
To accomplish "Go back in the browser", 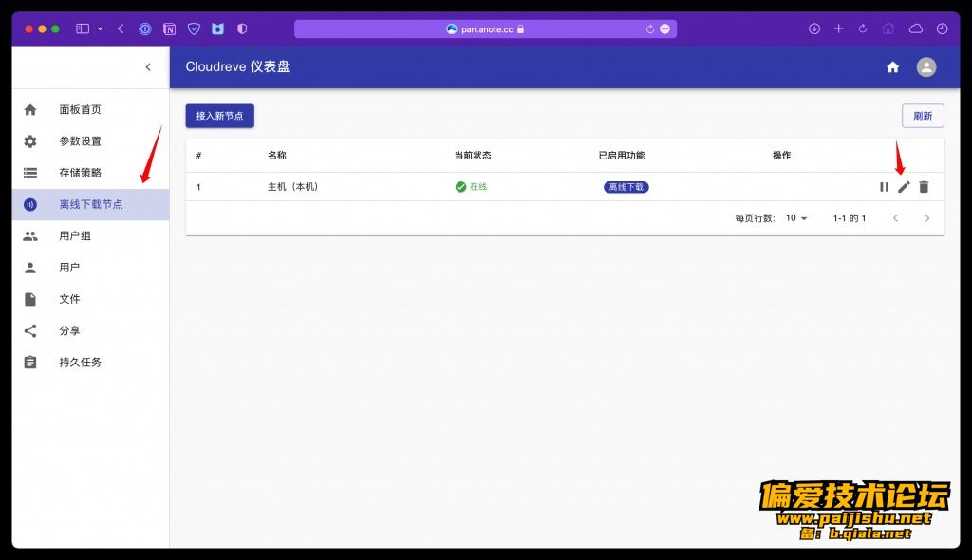I will 121,28.
